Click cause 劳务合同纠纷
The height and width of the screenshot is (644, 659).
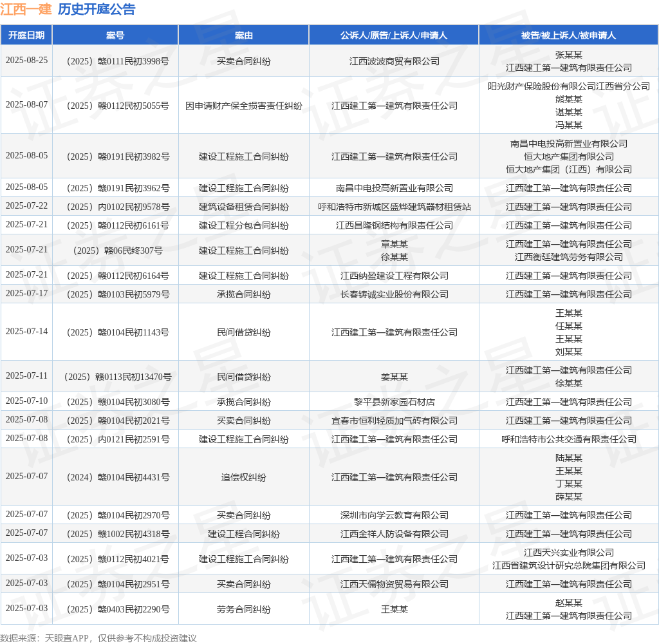click(244, 609)
